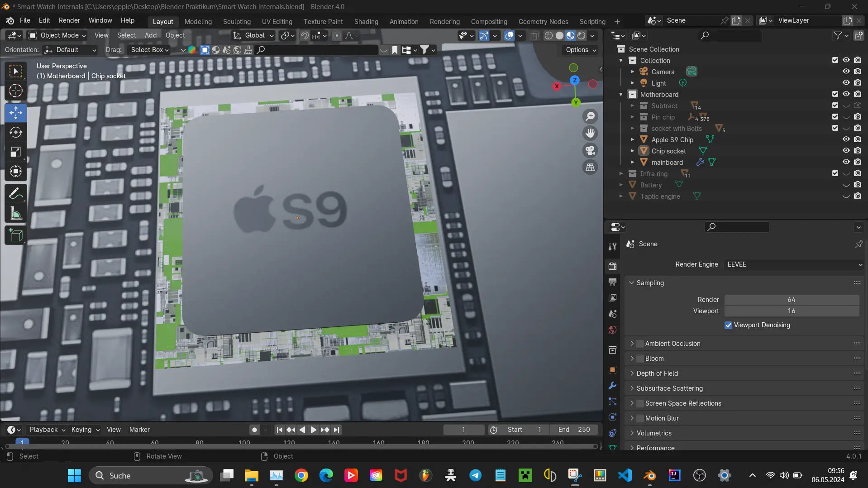Open the Render properties tab

coord(612,266)
